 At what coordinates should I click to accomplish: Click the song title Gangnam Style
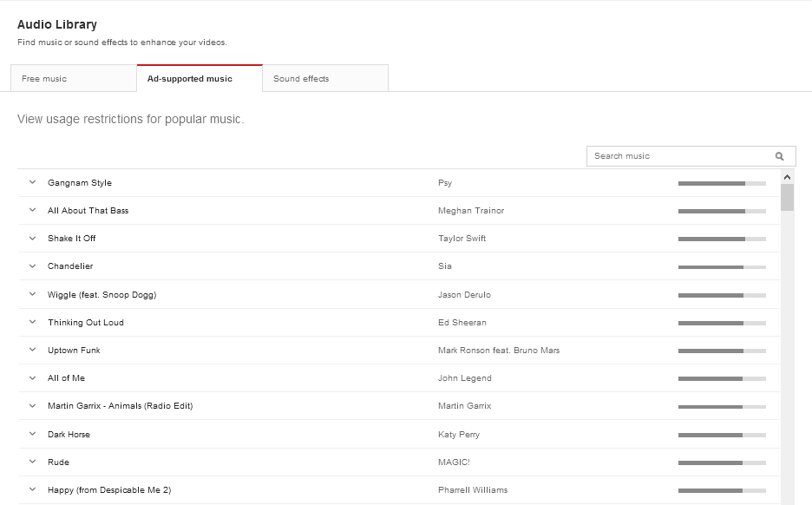80,183
